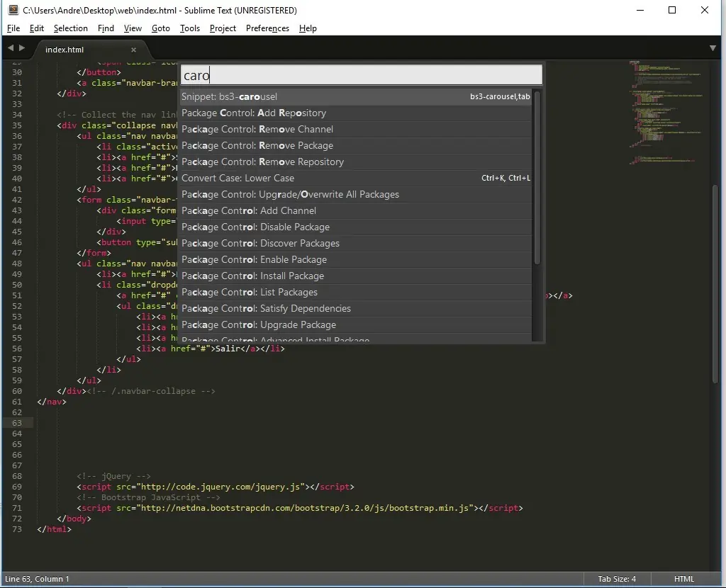The height and width of the screenshot is (588, 726).
Task: Click the jQuery comment on line 68
Action: coord(113,476)
